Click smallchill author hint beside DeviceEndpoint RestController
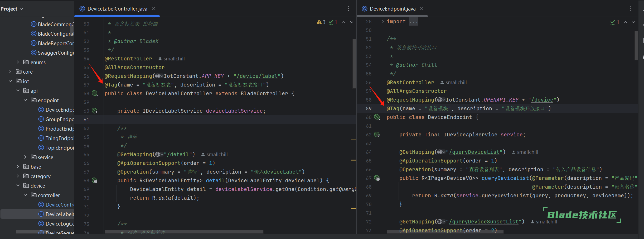 [453, 82]
